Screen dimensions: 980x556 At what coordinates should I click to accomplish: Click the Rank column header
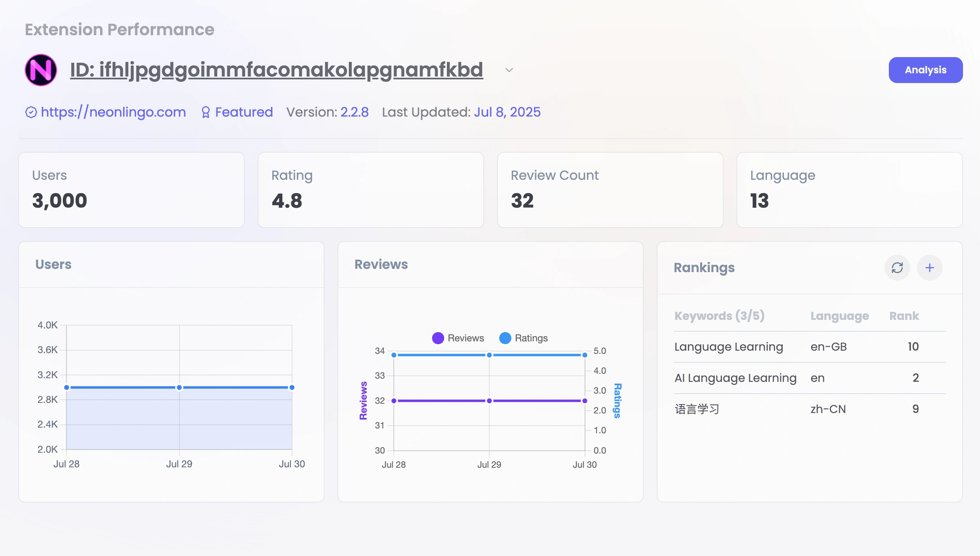[x=904, y=316]
